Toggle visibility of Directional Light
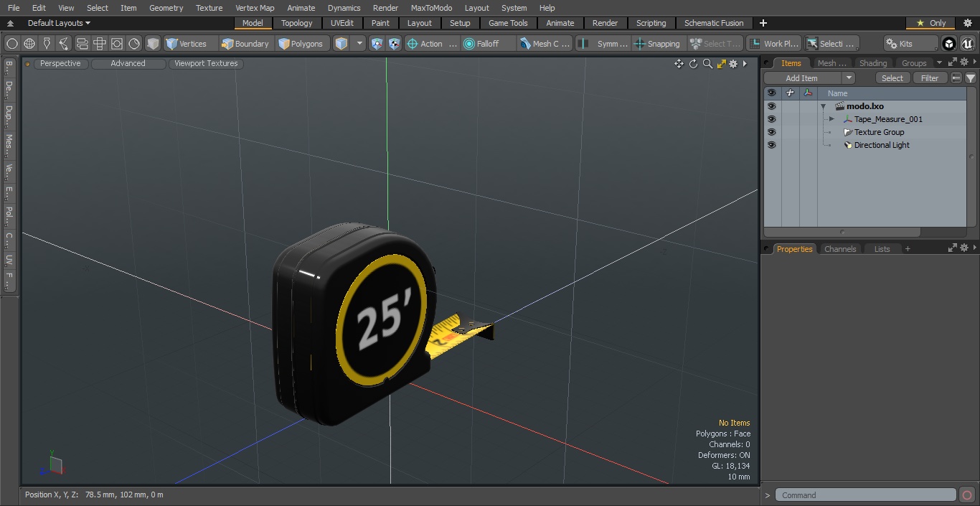980x506 pixels. point(771,145)
